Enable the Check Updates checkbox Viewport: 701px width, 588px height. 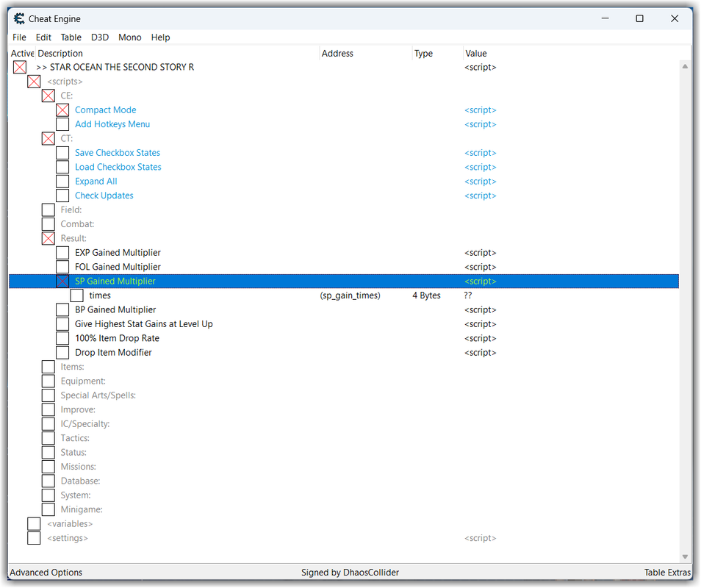(62, 196)
